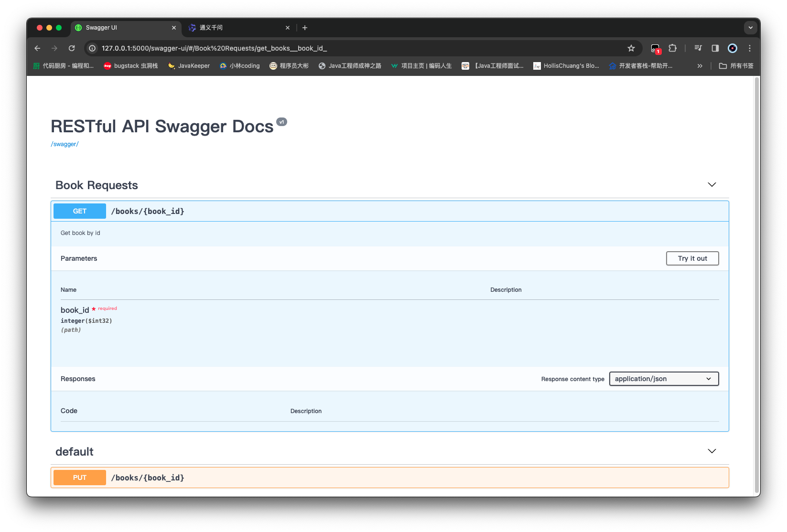
Task: Open the Extensions puzzle icon
Action: click(x=673, y=48)
